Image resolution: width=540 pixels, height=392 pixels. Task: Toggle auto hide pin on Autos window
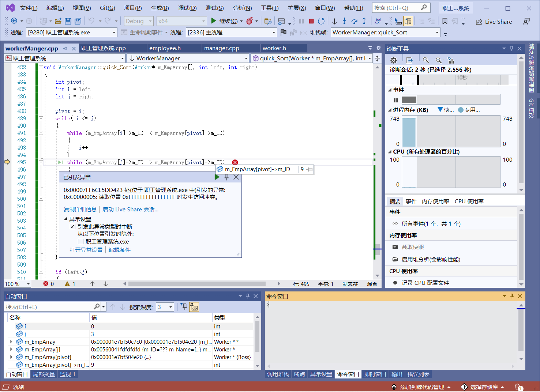tap(248, 296)
